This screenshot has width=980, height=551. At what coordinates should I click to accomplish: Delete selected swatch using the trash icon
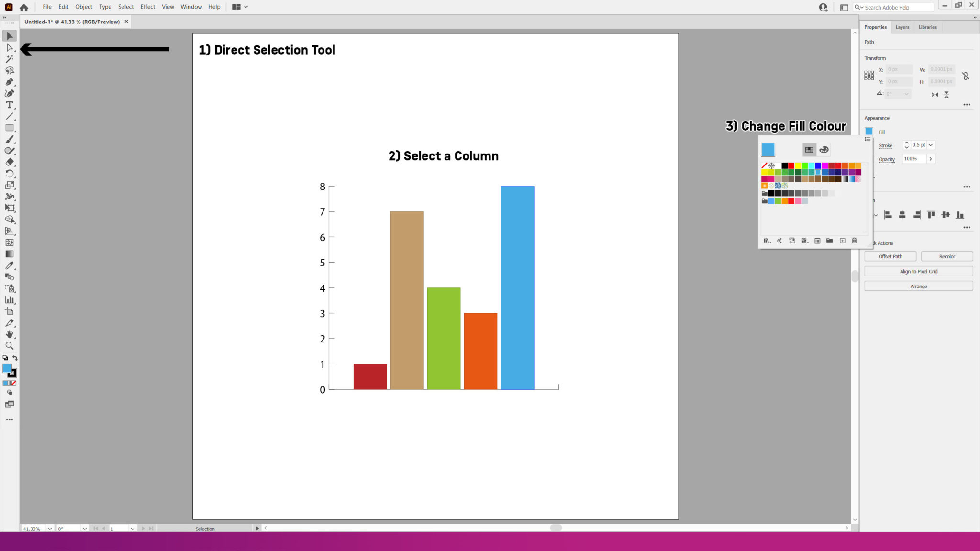855,241
